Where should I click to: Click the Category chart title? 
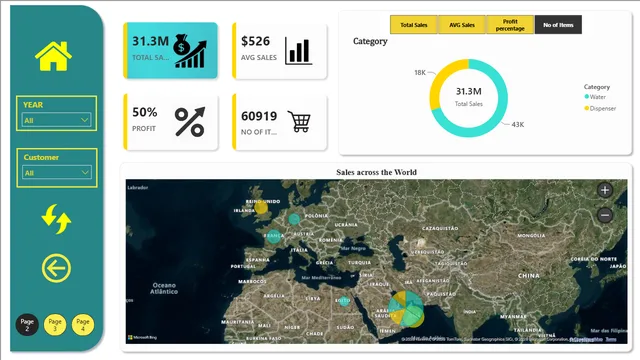point(370,41)
